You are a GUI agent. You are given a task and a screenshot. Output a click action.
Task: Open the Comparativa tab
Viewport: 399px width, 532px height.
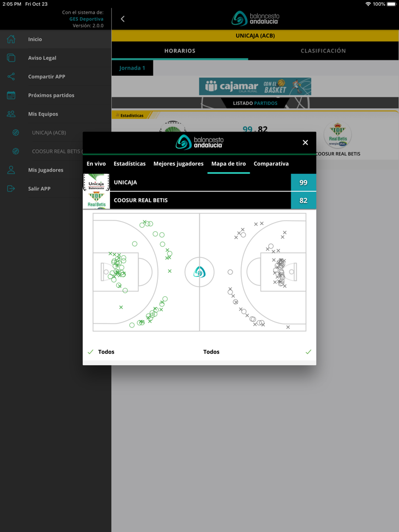[x=271, y=163]
